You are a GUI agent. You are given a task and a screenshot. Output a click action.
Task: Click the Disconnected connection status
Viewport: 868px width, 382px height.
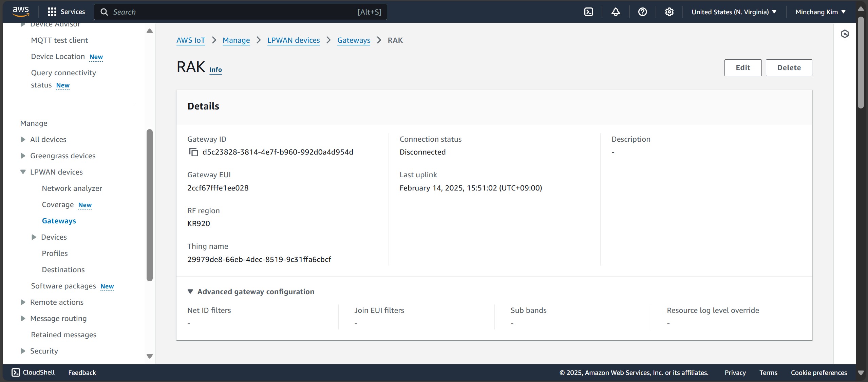422,152
